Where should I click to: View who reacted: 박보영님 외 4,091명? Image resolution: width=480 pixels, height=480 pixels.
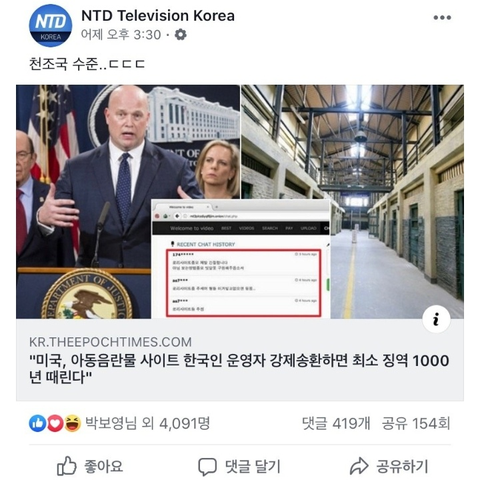click(x=148, y=423)
